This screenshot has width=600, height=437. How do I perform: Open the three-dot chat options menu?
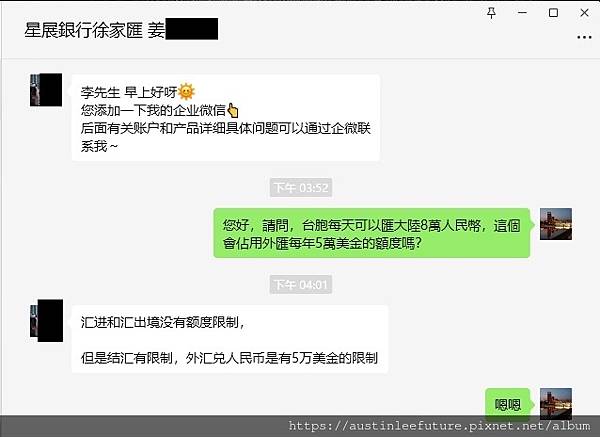pos(584,37)
